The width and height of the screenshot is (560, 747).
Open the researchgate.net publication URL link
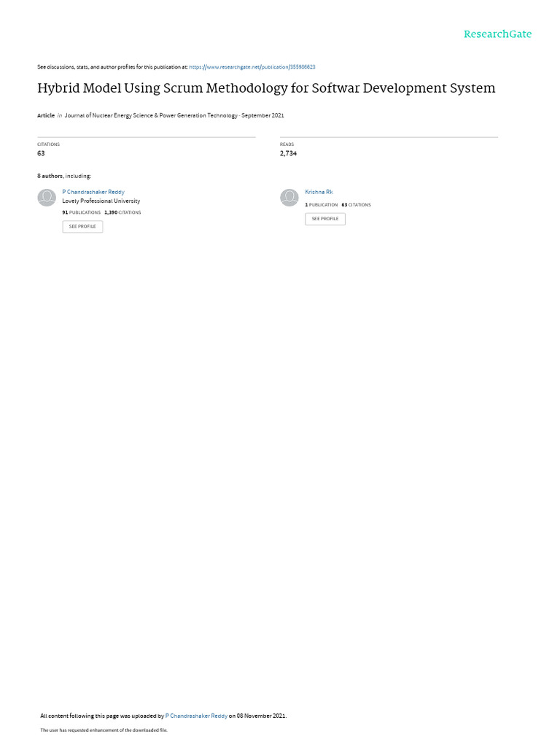(x=252, y=67)
